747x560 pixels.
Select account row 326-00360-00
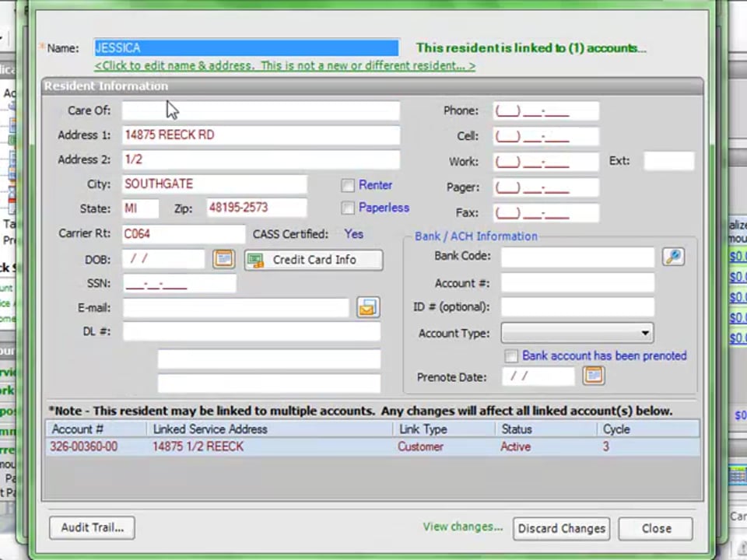[x=373, y=446]
